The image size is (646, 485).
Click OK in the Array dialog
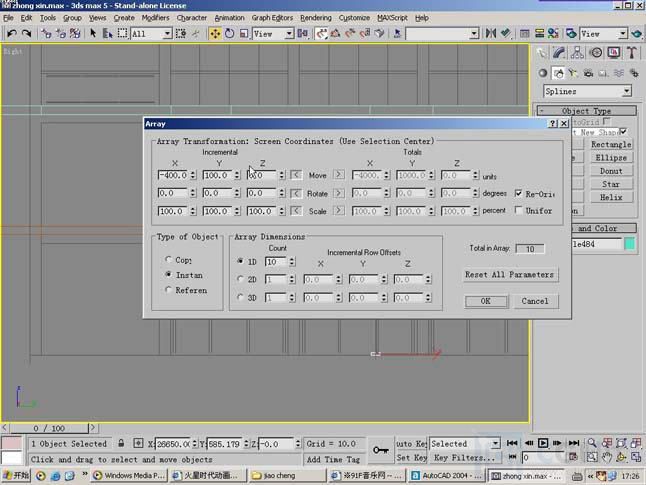coord(486,301)
